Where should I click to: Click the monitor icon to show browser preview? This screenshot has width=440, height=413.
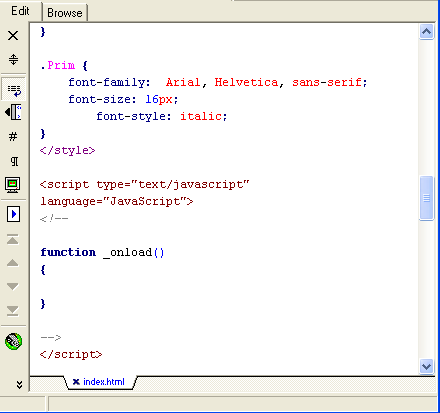[x=13, y=185]
